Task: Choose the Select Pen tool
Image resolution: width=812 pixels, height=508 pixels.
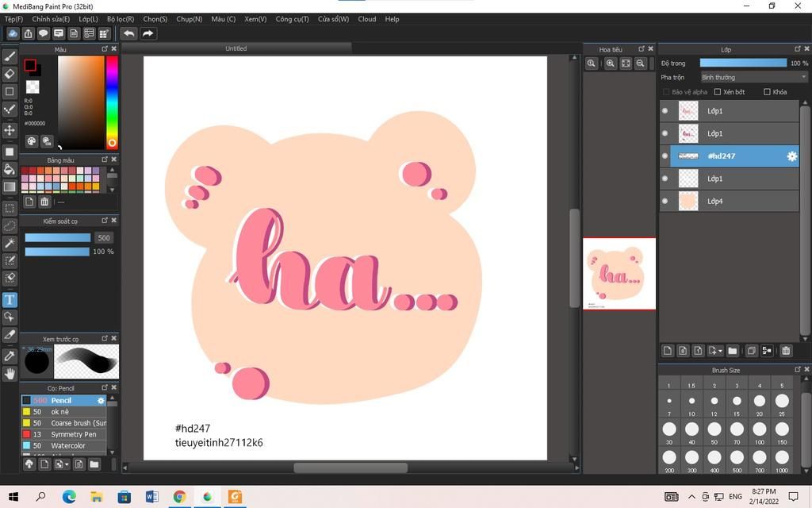Action: coord(10,260)
